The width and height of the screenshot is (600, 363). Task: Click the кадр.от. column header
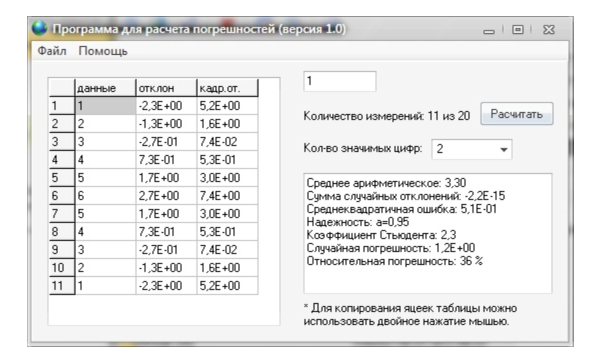[227, 88]
